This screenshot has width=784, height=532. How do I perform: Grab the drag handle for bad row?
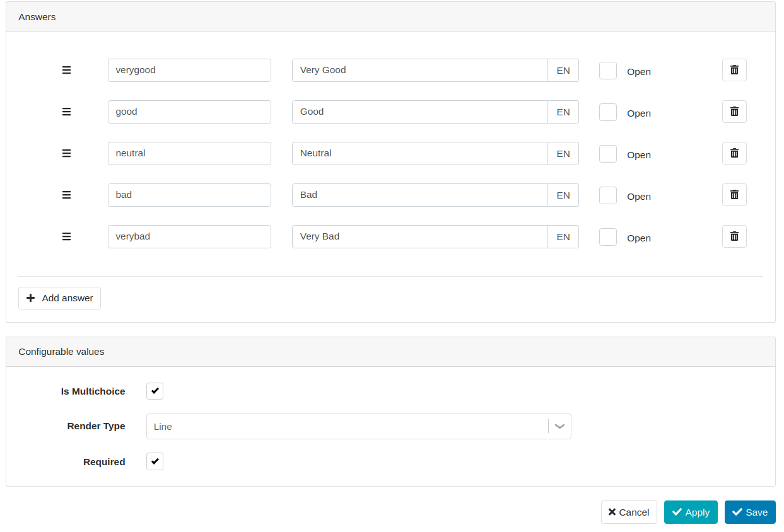coord(66,195)
